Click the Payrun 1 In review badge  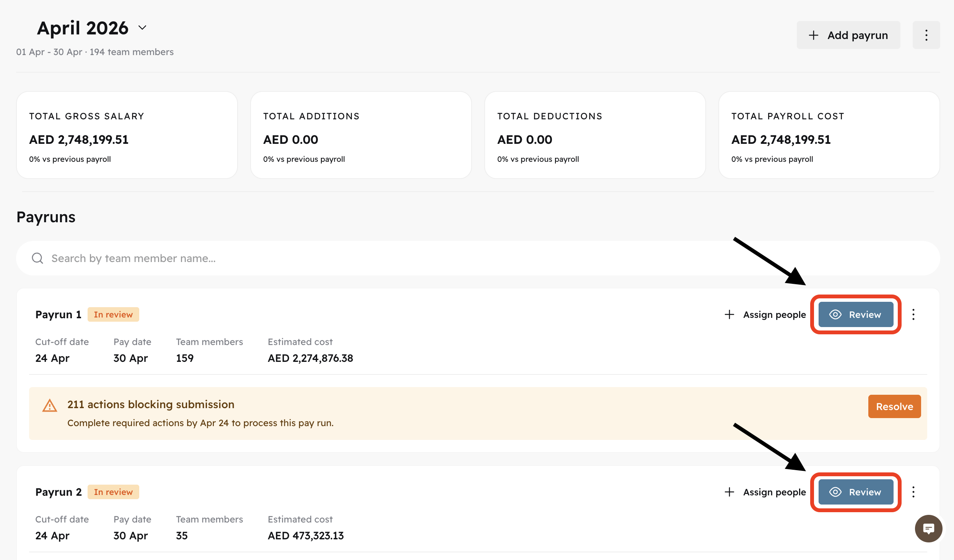coord(113,314)
